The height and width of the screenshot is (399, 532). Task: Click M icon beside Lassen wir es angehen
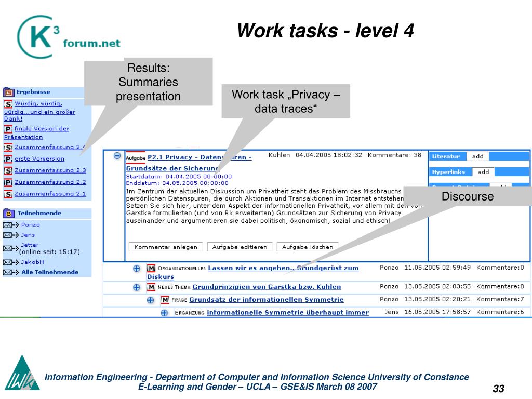point(151,268)
